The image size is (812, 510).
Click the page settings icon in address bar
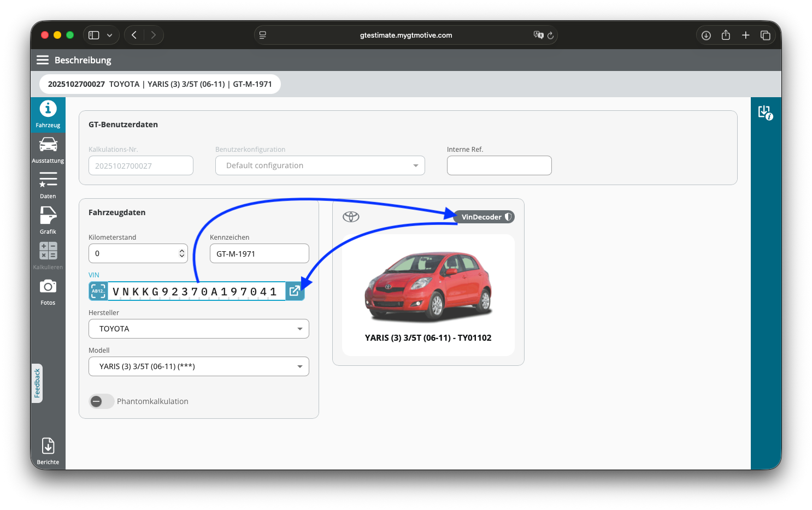(x=263, y=35)
